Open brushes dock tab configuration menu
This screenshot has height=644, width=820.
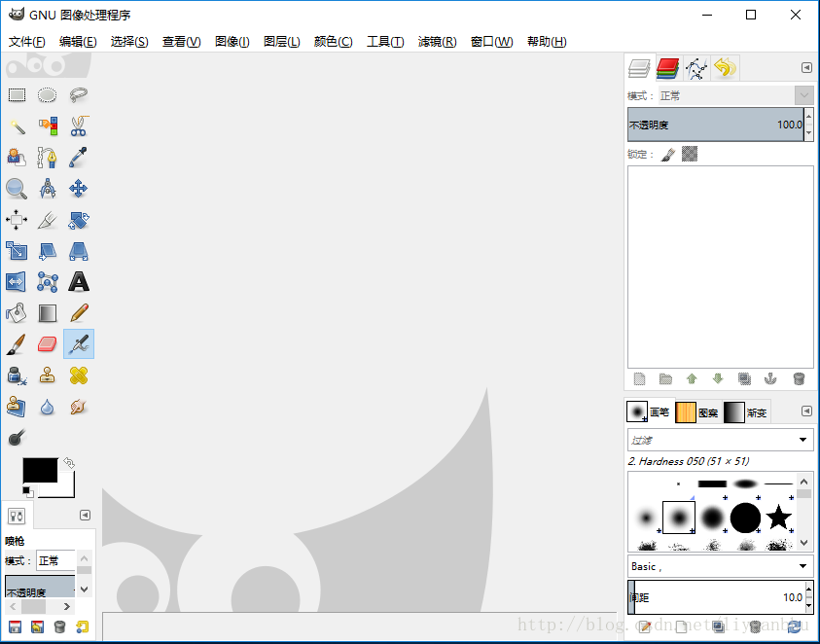click(806, 411)
